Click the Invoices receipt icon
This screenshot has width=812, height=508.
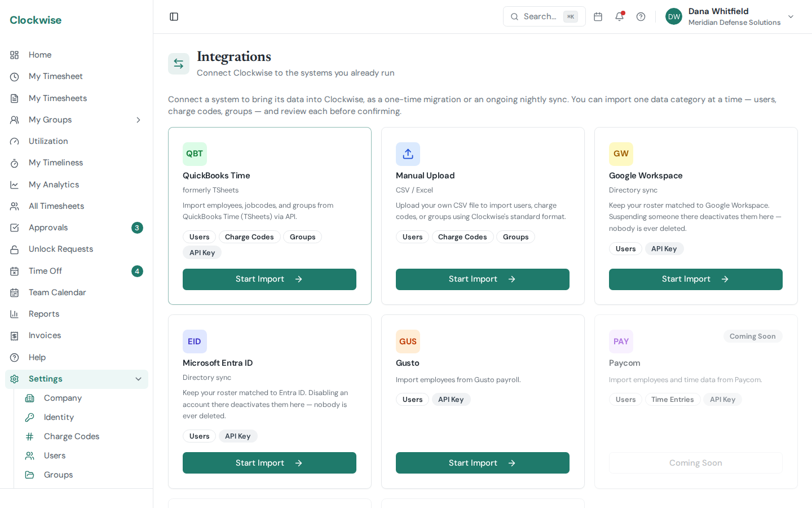15,336
